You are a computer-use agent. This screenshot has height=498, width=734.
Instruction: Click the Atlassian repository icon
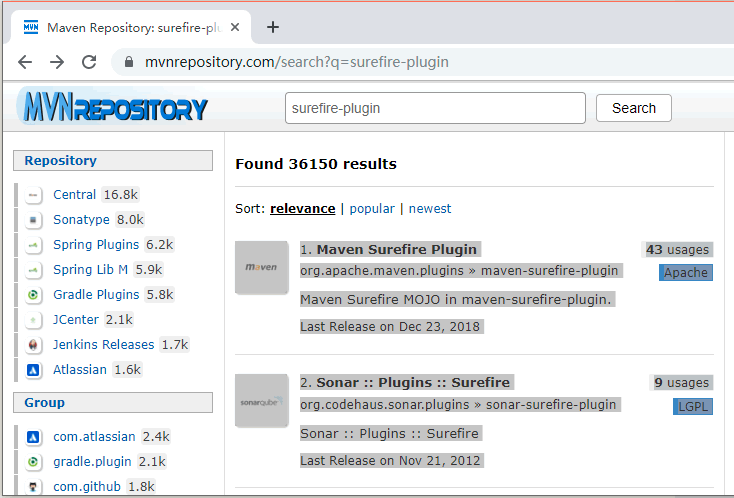point(34,370)
